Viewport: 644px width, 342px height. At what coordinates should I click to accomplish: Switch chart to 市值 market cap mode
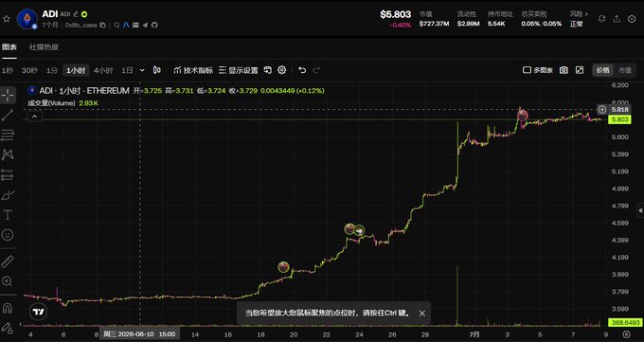coord(625,70)
